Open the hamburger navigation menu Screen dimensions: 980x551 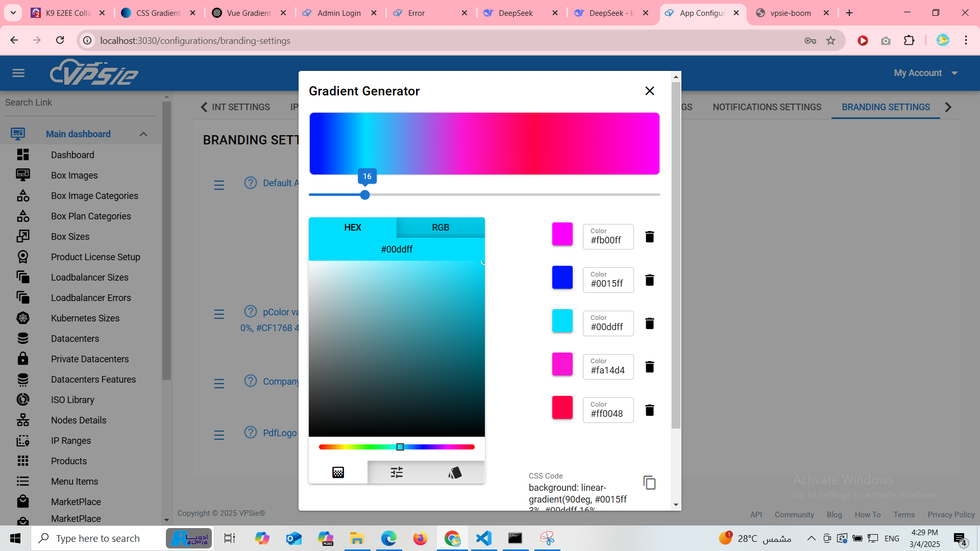point(18,73)
